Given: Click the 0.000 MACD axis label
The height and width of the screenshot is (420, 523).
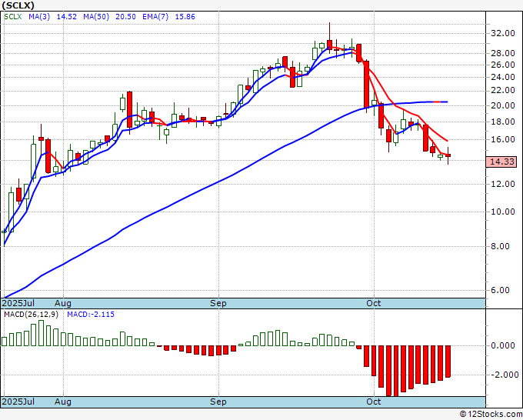Looking at the screenshot, I should [x=503, y=345].
